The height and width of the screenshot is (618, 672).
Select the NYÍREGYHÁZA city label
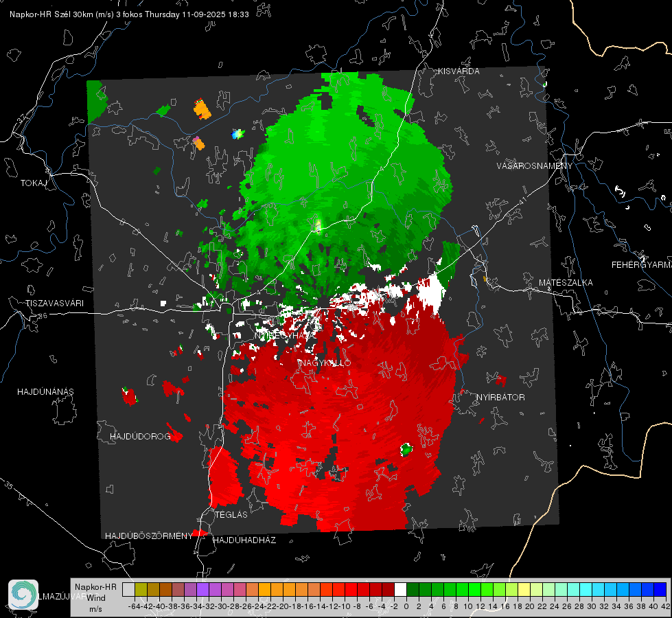tap(286, 336)
